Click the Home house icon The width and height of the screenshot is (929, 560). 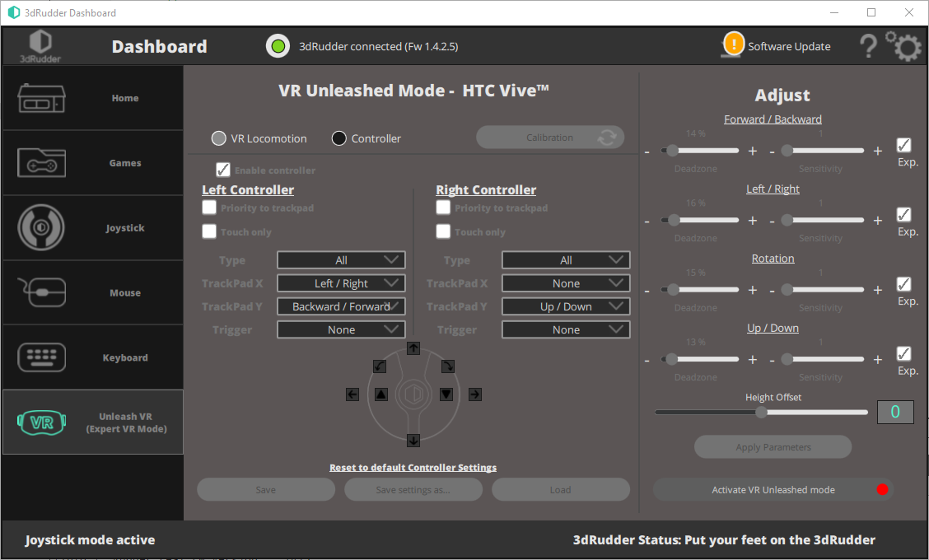41,98
